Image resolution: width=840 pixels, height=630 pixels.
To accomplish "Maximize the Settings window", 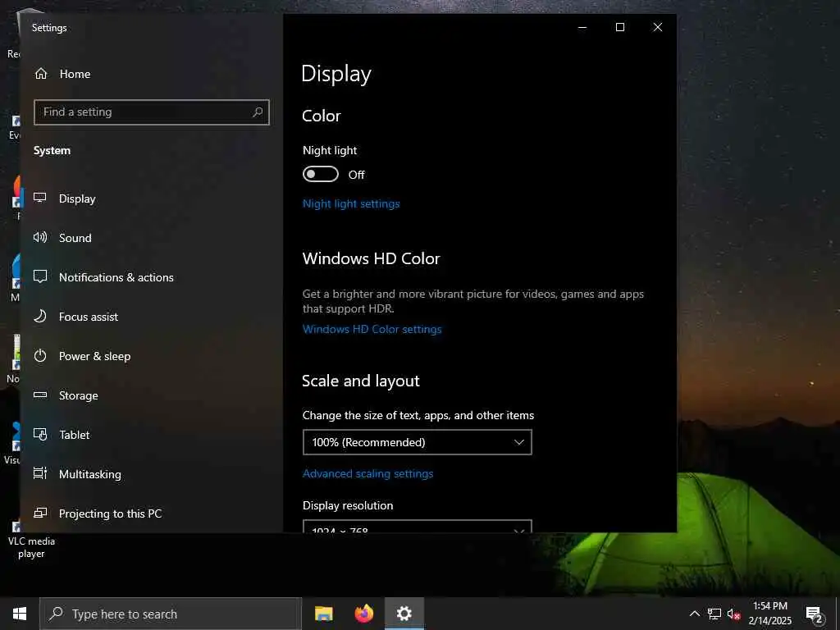I will click(620, 27).
